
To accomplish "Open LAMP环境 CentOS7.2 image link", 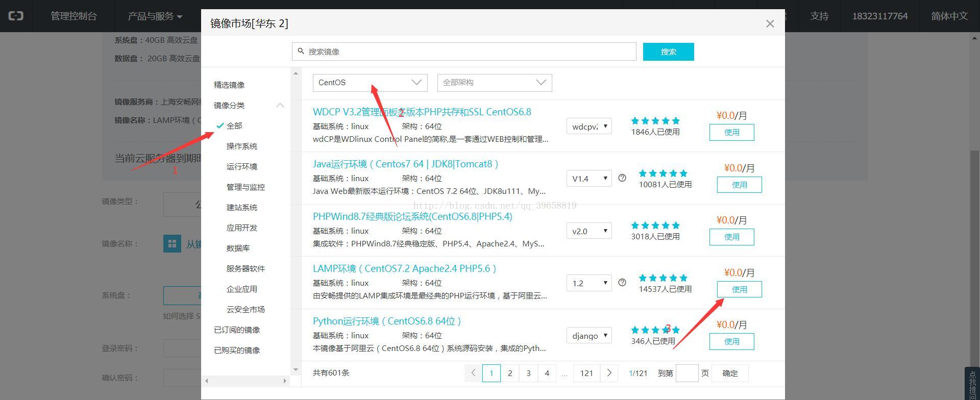I will tap(404, 268).
